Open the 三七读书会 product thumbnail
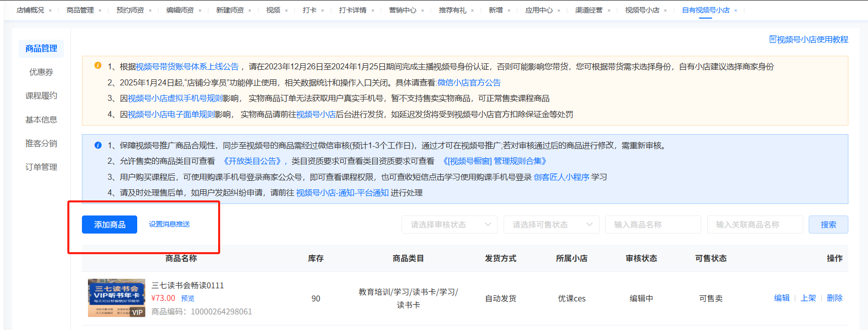The width and height of the screenshot is (868, 330). pyautogui.click(x=117, y=298)
